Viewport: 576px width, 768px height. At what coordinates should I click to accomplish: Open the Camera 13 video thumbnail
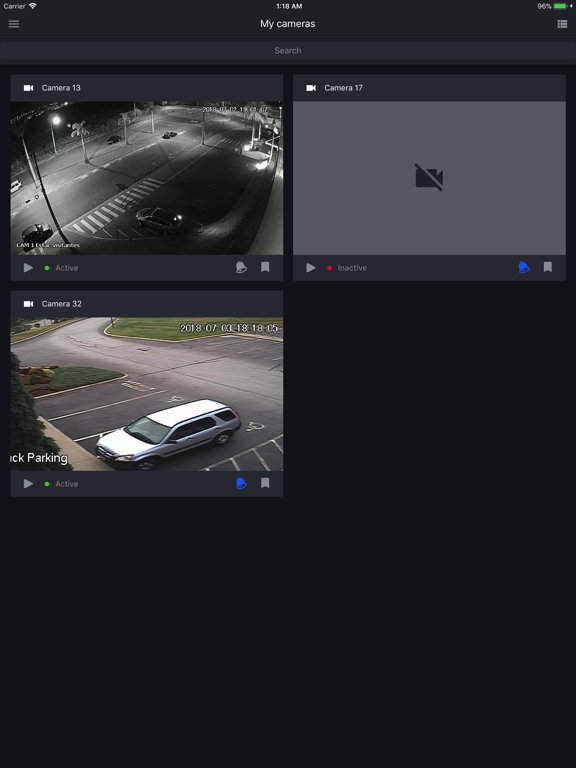(x=146, y=178)
